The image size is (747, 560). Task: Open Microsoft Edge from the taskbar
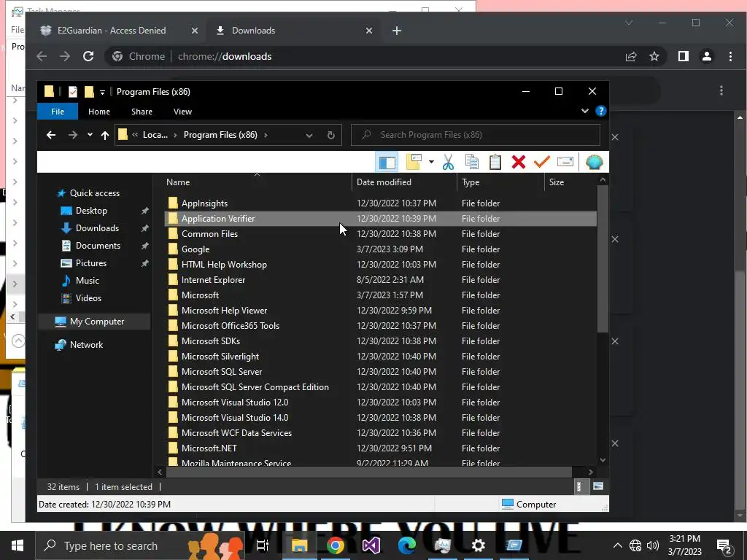pos(406,545)
